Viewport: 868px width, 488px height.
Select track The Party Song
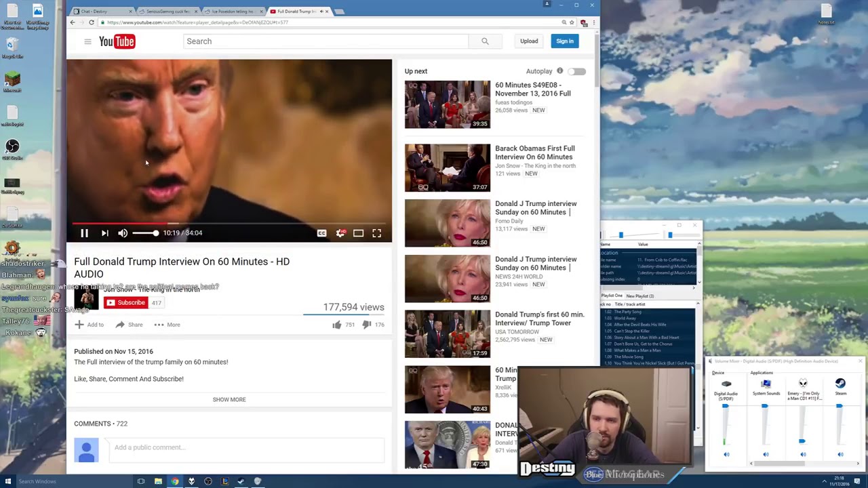point(628,312)
